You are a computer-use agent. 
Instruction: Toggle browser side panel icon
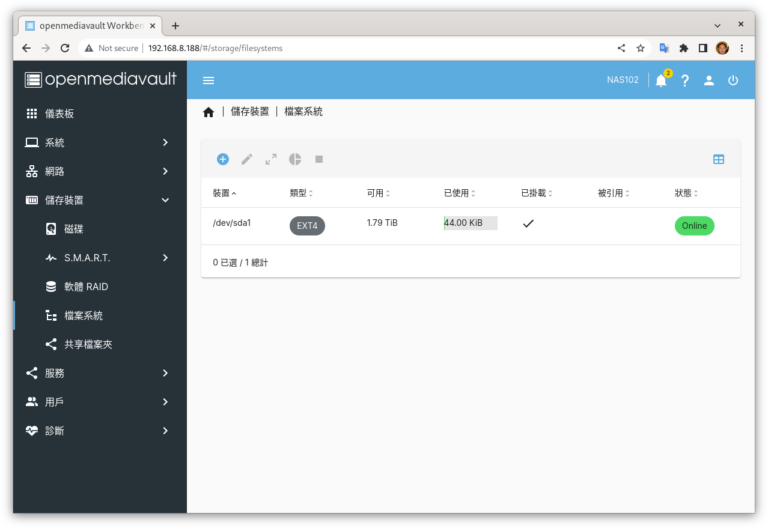coord(703,48)
